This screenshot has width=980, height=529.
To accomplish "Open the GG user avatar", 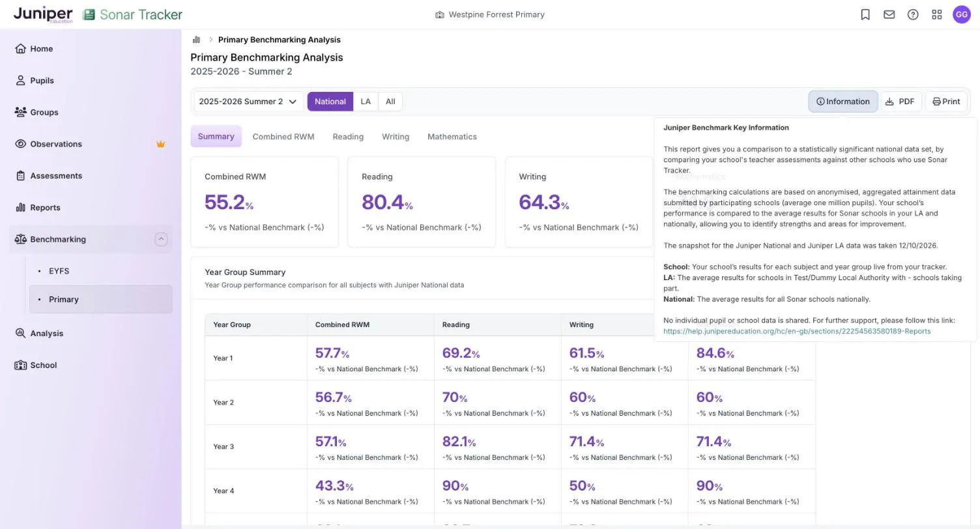I will click(x=962, y=14).
